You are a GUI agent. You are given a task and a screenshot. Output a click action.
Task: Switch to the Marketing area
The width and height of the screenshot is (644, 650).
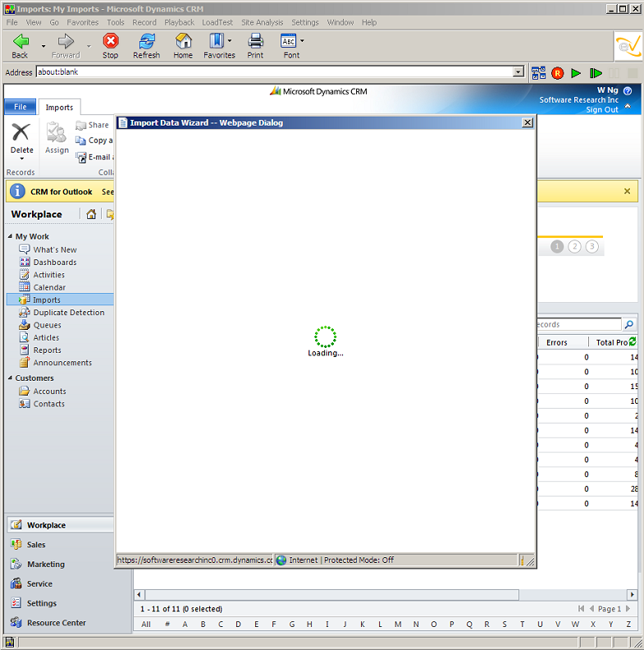click(46, 564)
